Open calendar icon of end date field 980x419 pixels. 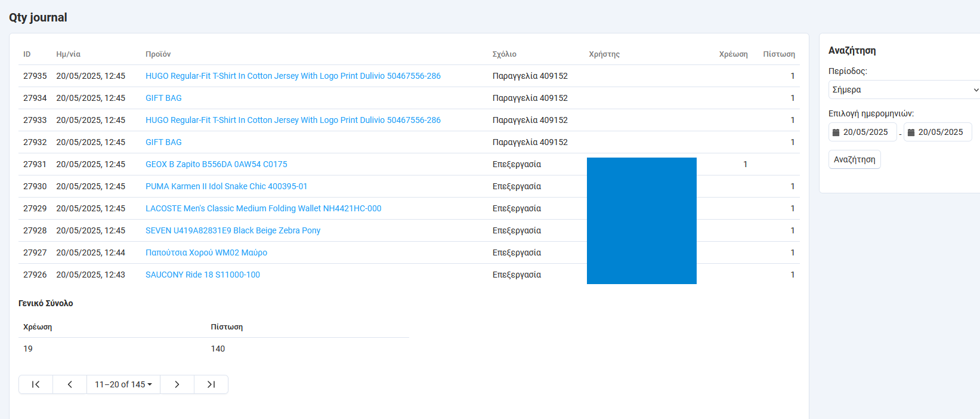pyautogui.click(x=911, y=133)
